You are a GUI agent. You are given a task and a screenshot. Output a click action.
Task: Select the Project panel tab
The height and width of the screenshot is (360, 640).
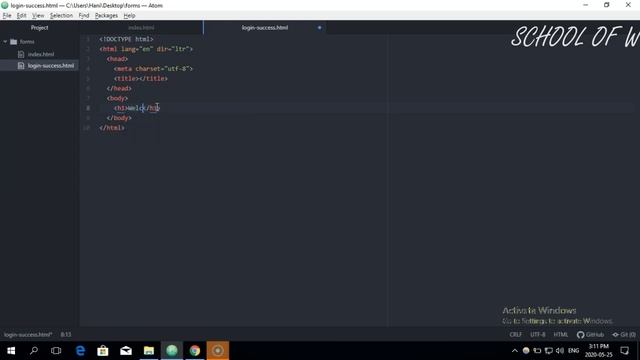click(39, 28)
